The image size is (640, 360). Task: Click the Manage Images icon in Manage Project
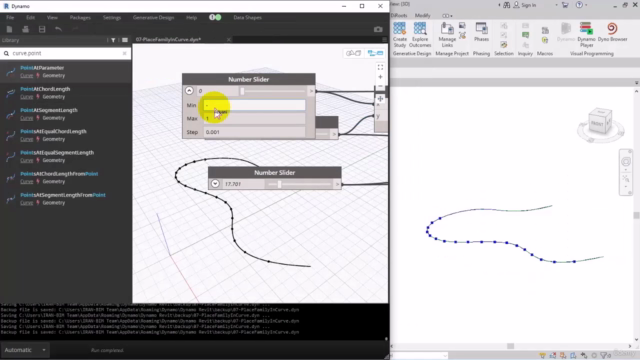coord(462,26)
